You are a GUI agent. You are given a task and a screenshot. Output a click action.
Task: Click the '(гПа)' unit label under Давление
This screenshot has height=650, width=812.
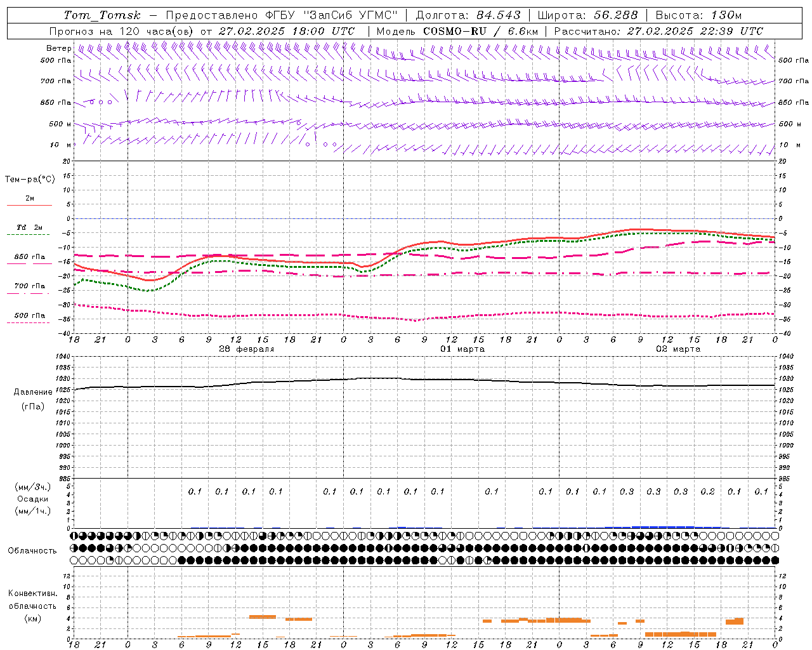pyautogui.click(x=33, y=407)
